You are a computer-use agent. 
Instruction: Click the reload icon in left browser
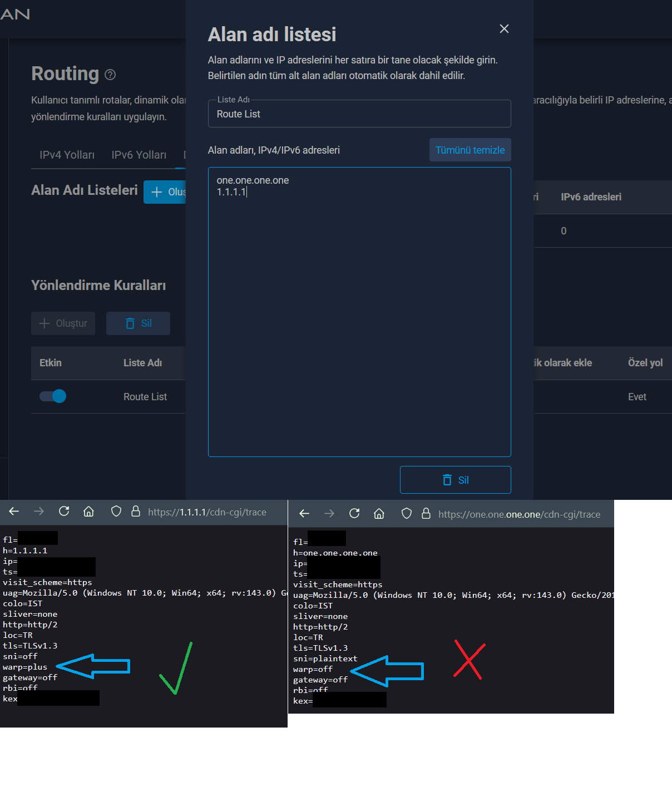pyautogui.click(x=64, y=512)
